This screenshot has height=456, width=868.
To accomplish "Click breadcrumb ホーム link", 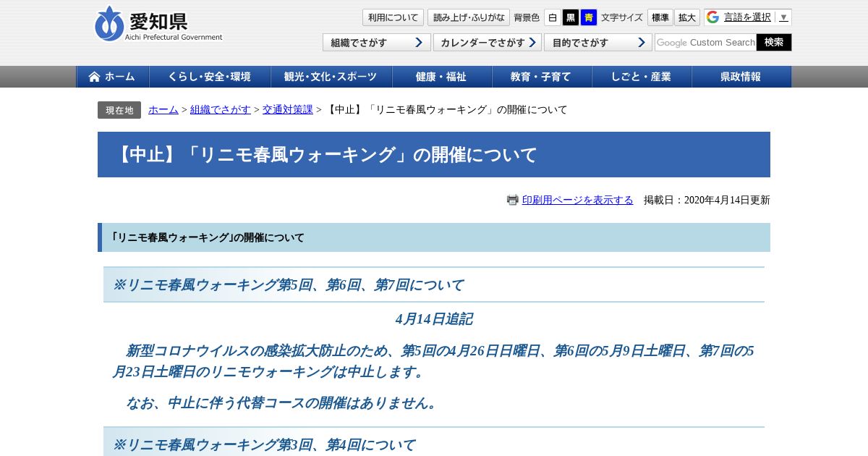I will click(x=163, y=109).
